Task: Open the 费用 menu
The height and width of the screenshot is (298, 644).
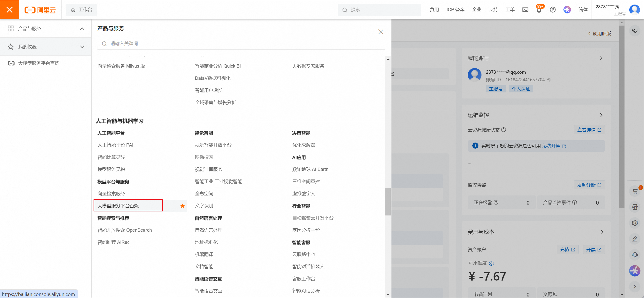Action: [x=434, y=10]
